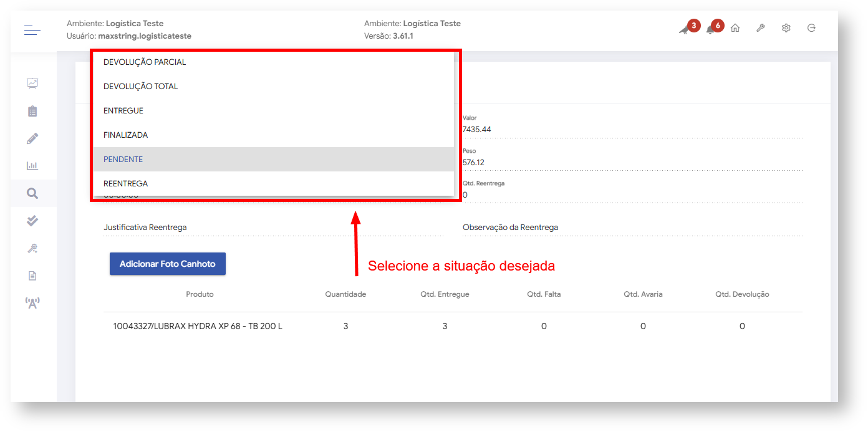Open the dashboard presentation chart sidebar icon
This screenshot has height=432, width=868.
click(x=32, y=83)
